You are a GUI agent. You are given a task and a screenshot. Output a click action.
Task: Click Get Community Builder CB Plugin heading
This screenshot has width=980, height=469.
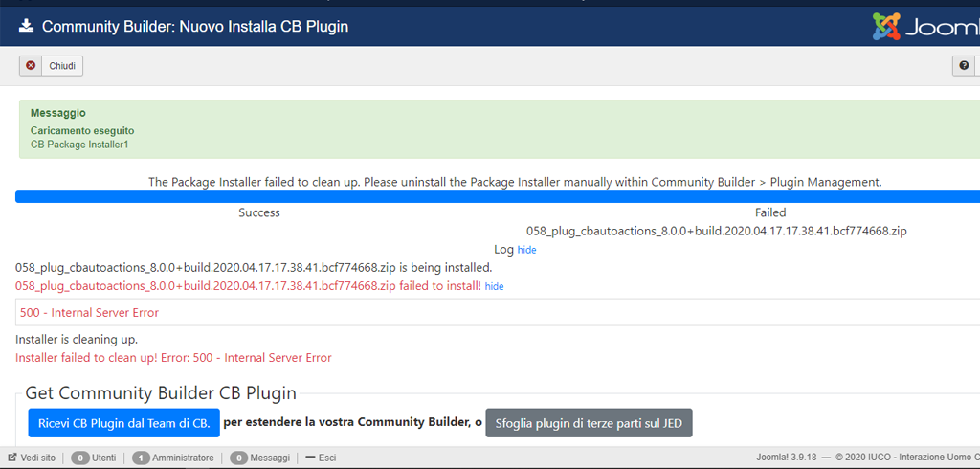coord(161,393)
